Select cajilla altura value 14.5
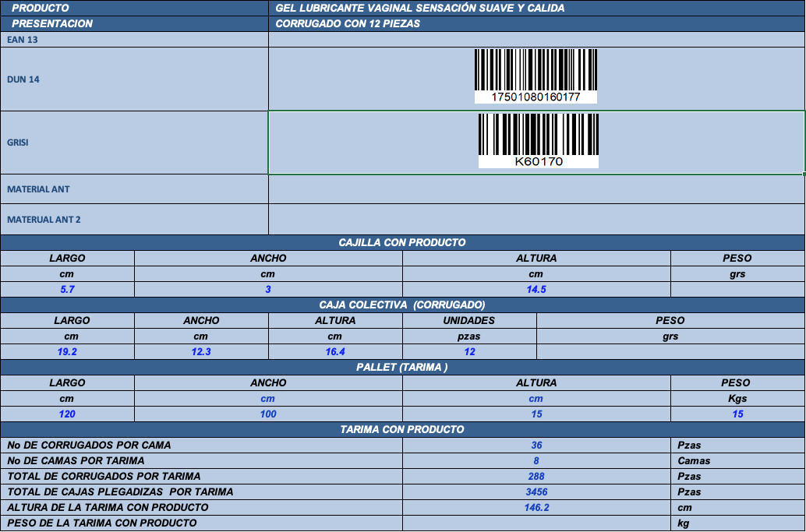The height and width of the screenshot is (532, 806). (x=536, y=289)
